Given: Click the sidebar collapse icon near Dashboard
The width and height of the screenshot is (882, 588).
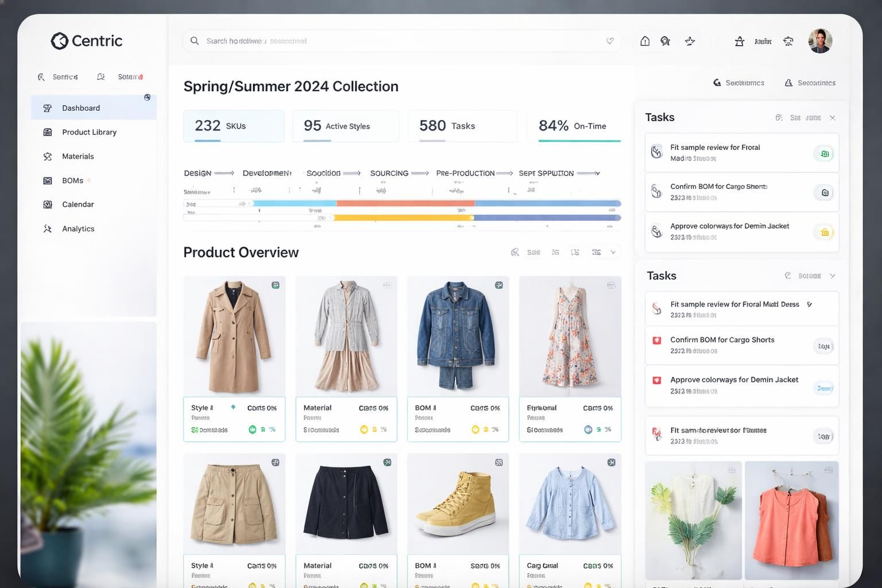Looking at the screenshot, I should pyautogui.click(x=147, y=98).
